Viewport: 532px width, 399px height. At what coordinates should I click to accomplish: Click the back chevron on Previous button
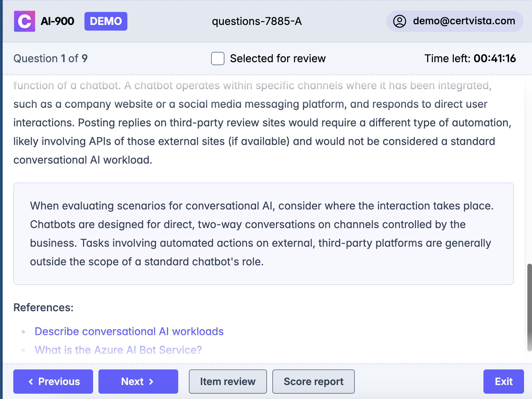32,381
